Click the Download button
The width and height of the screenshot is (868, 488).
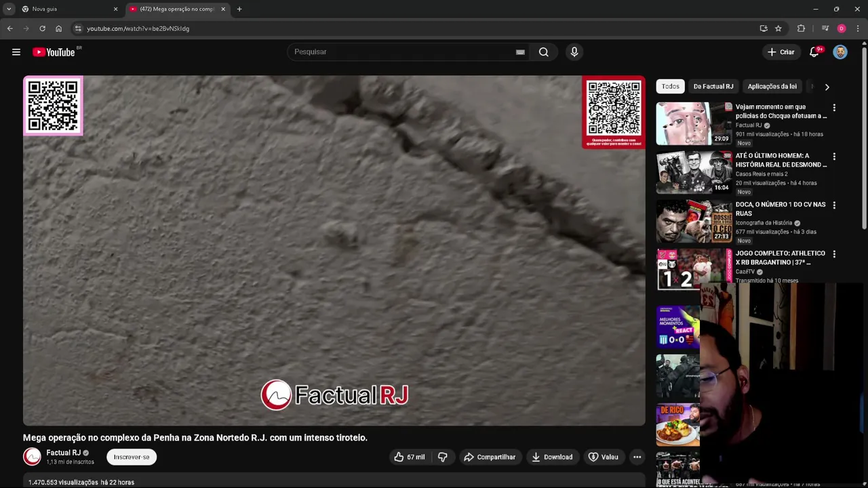[x=552, y=457]
